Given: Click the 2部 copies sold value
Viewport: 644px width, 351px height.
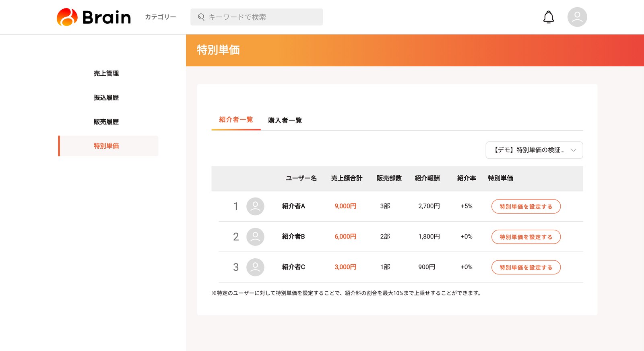Looking at the screenshot, I should [385, 237].
